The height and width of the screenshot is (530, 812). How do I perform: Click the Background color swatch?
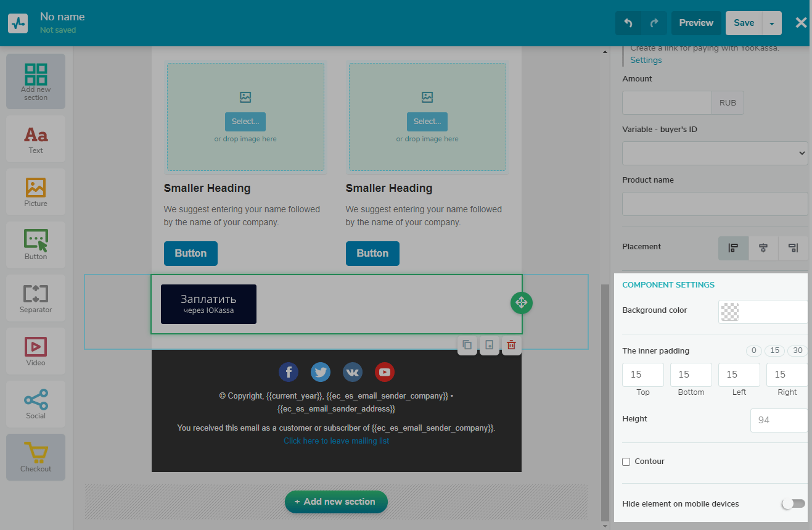pyautogui.click(x=730, y=312)
